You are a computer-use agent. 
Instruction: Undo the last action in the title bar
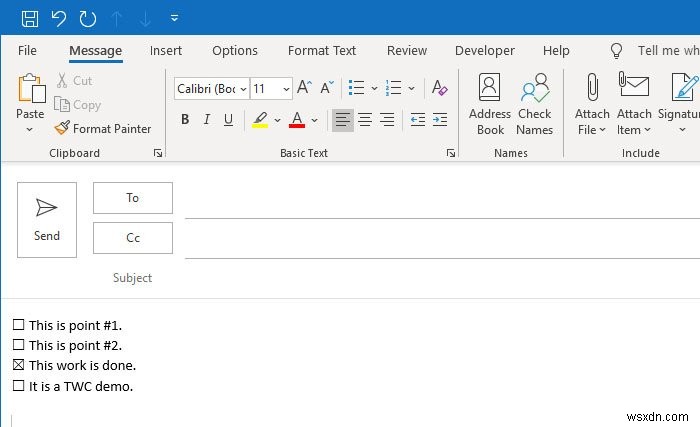point(58,18)
